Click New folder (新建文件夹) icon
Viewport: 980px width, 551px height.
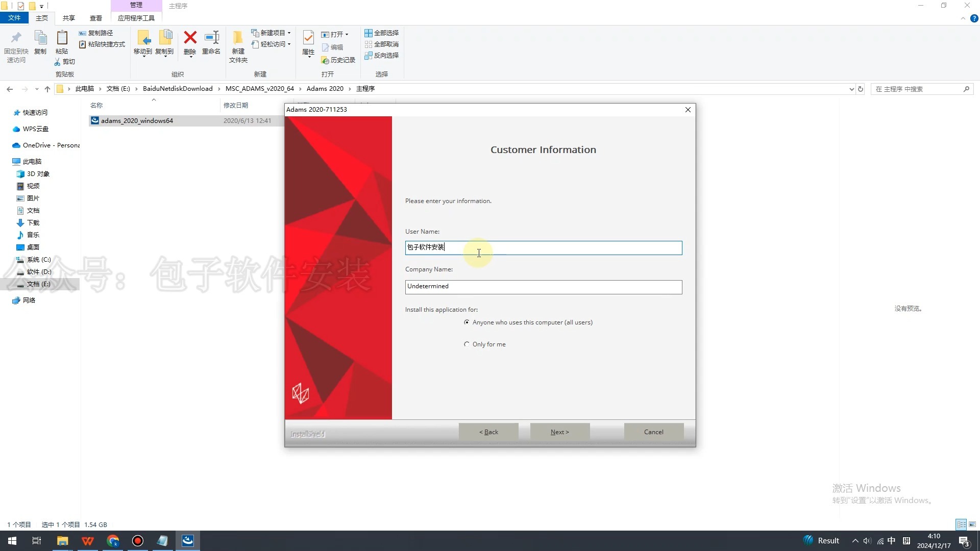[x=238, y=38]
